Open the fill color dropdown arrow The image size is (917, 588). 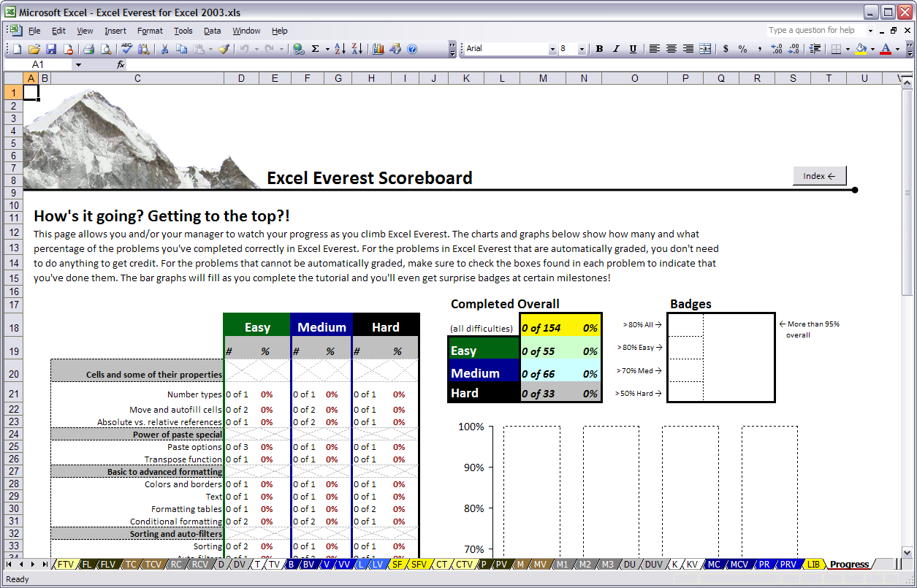872,49
